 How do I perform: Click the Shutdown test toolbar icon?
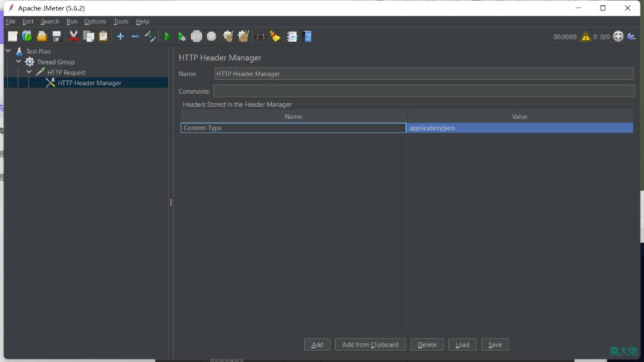pyautogui.click(x=212, y=36)
